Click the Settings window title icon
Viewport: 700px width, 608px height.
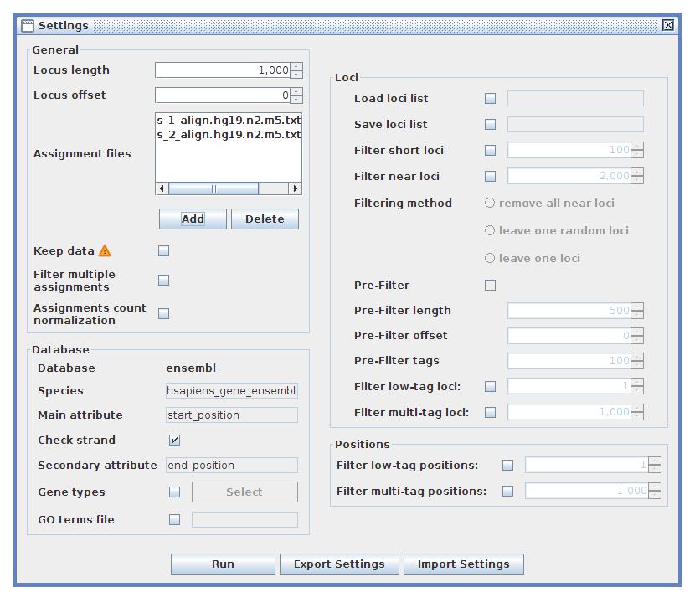pos(28,25)
